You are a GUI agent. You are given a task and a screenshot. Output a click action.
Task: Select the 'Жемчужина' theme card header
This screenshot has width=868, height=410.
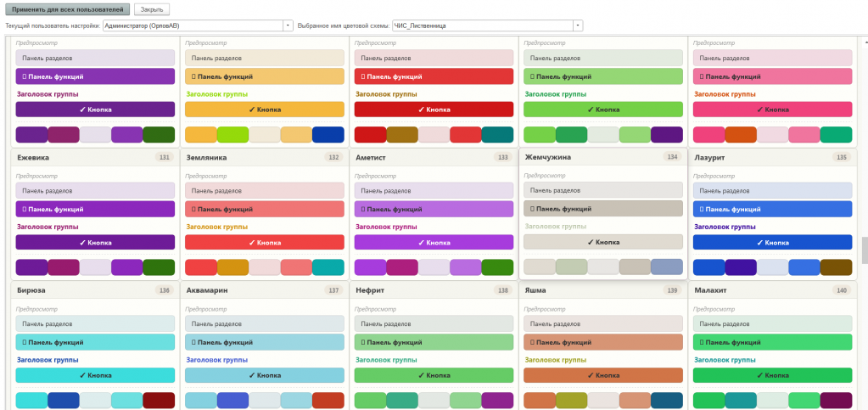[603, 157]
